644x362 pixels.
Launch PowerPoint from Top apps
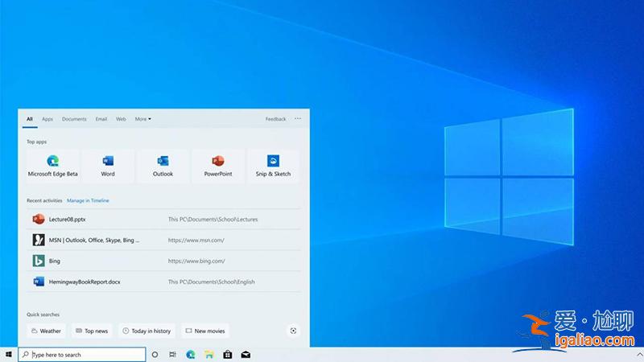[218, 166]
